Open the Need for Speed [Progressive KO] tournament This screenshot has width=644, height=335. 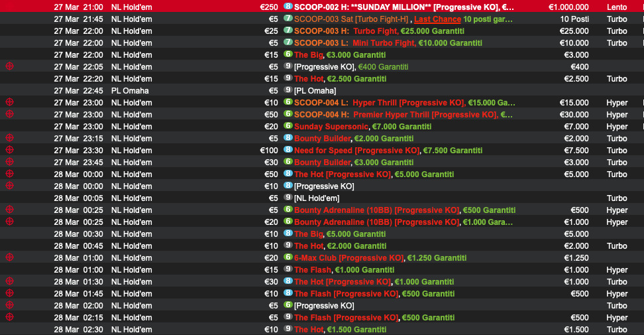388,151
